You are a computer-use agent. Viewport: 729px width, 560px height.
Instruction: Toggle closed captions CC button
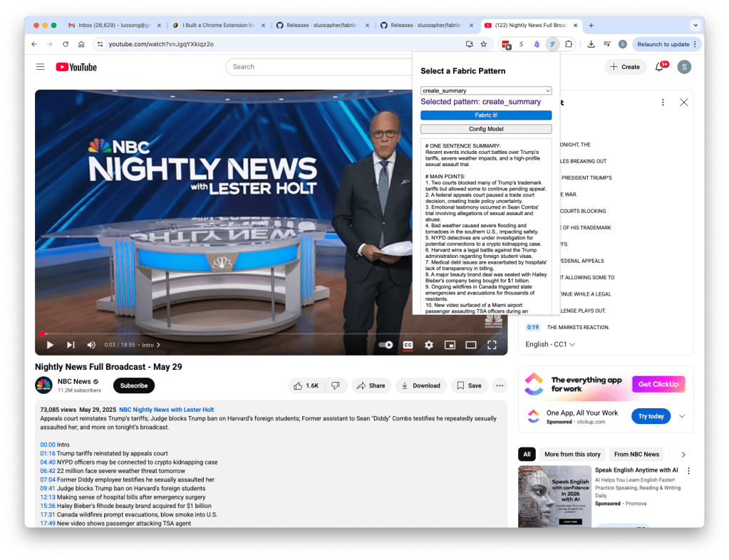point(408,345)
